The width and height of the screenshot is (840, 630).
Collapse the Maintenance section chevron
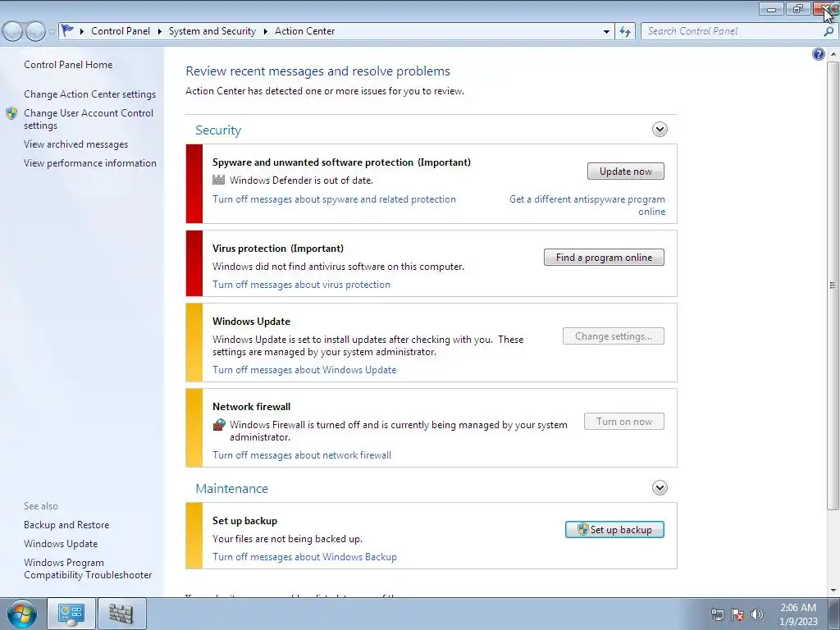click(660, 487)
